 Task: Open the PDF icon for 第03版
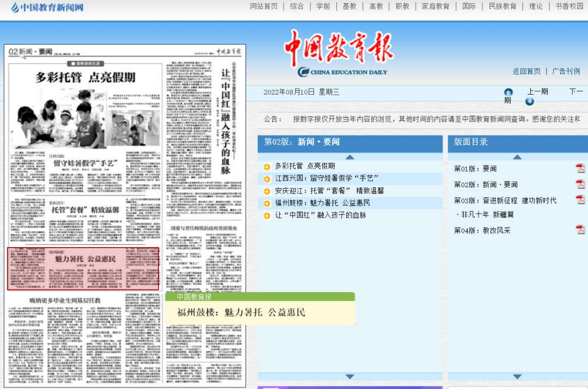click(580, 200)
